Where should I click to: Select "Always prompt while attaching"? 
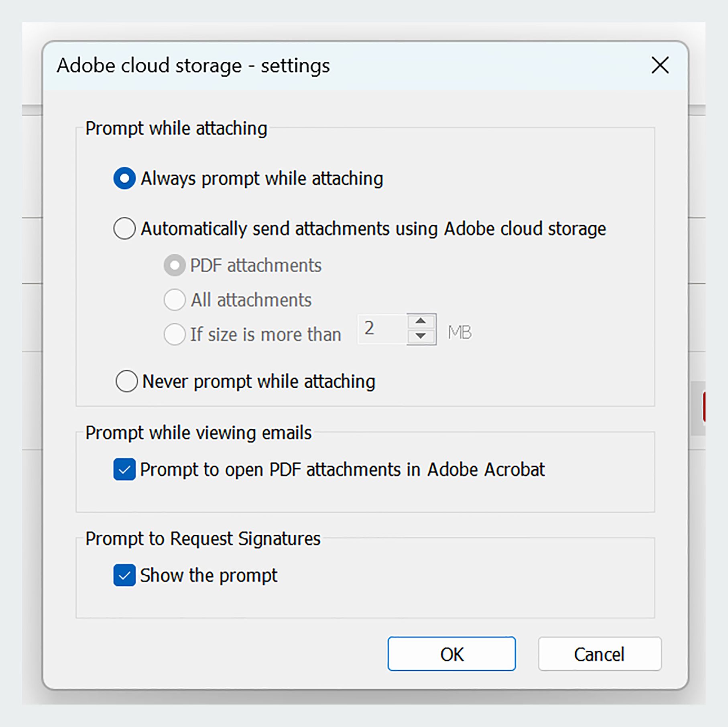tap(124, 178)
